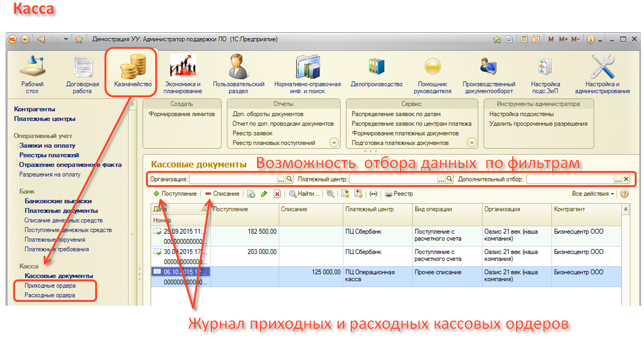Screen dimensions: 644x339
Task: Open the Все действия dropdown
Action: point(593,194)
